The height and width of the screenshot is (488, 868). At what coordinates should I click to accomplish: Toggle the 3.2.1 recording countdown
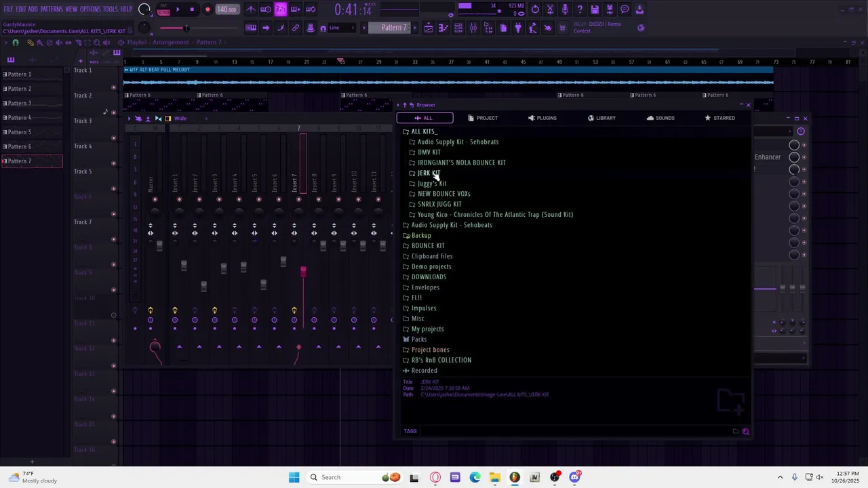[x=281, y=9]
